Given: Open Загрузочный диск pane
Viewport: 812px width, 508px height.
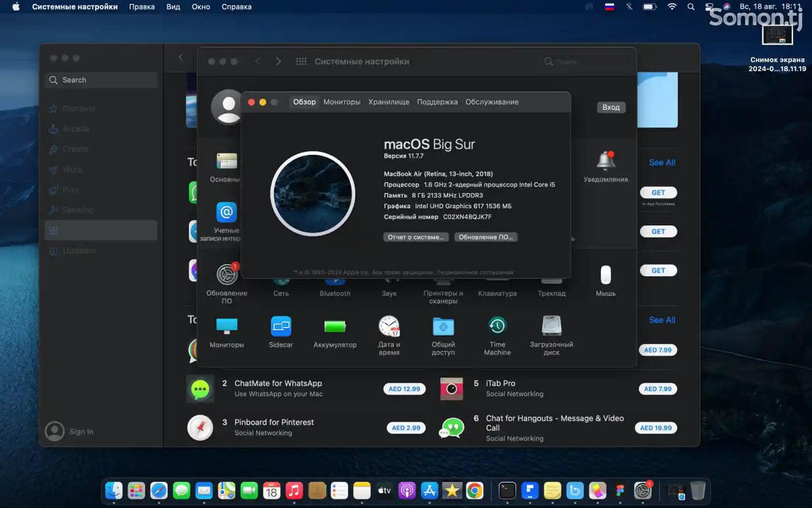Looking at the screenshot, I should 552,335.
